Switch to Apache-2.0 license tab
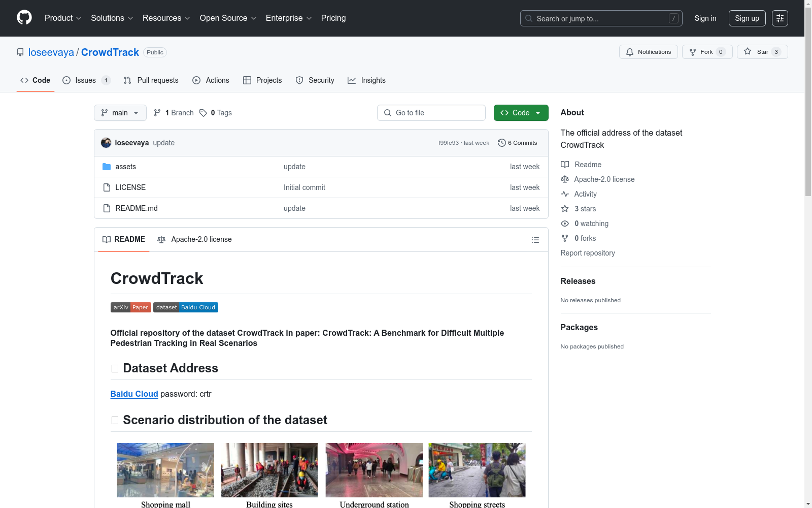 pos(194,239)
